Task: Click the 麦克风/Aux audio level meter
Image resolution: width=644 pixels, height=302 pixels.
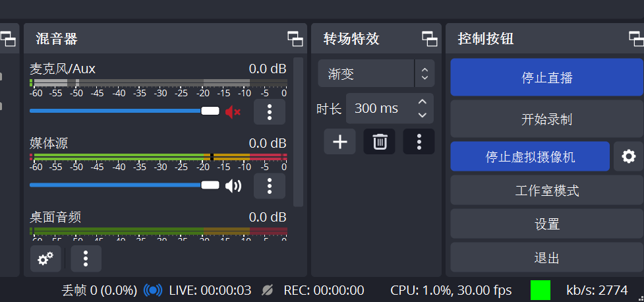Action: pos(158,82)
